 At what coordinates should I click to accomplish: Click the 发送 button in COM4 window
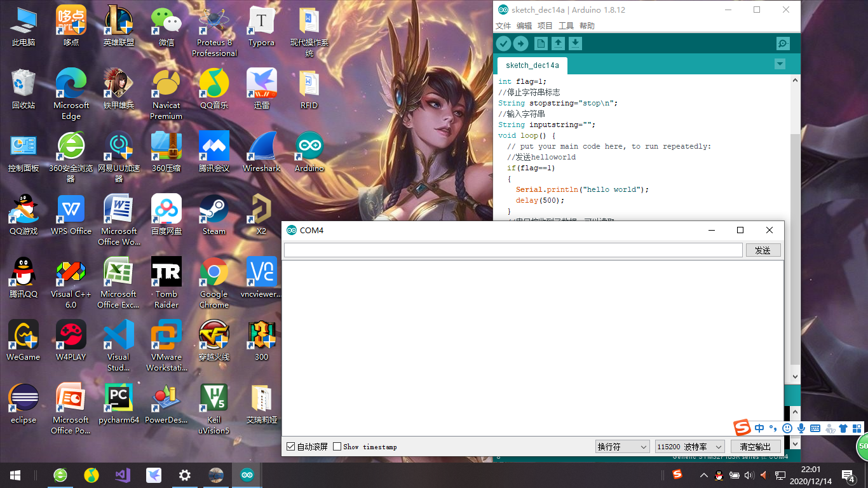(763, 250)
